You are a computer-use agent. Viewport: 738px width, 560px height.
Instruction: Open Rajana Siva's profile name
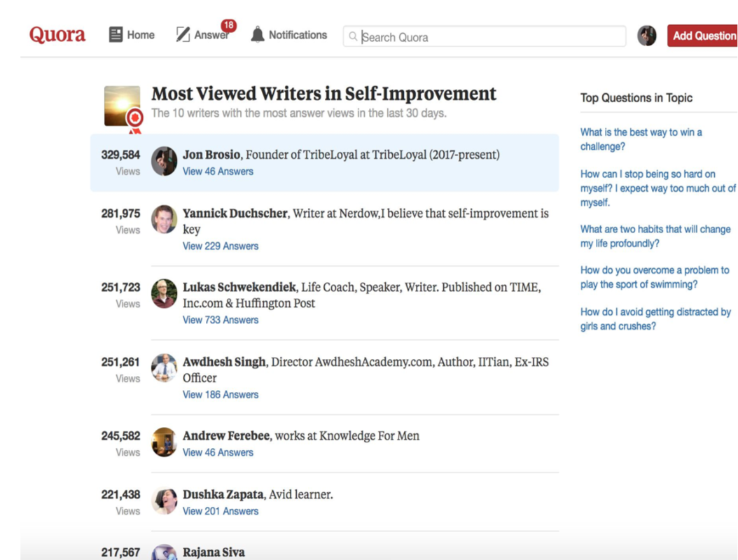click(x=214, y=552)
